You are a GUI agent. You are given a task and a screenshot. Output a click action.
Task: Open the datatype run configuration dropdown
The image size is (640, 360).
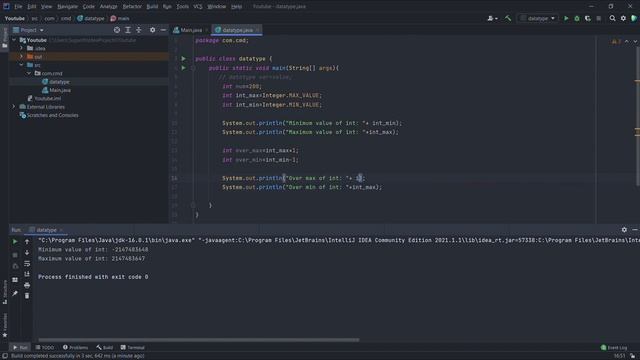(x=538, y=18)
